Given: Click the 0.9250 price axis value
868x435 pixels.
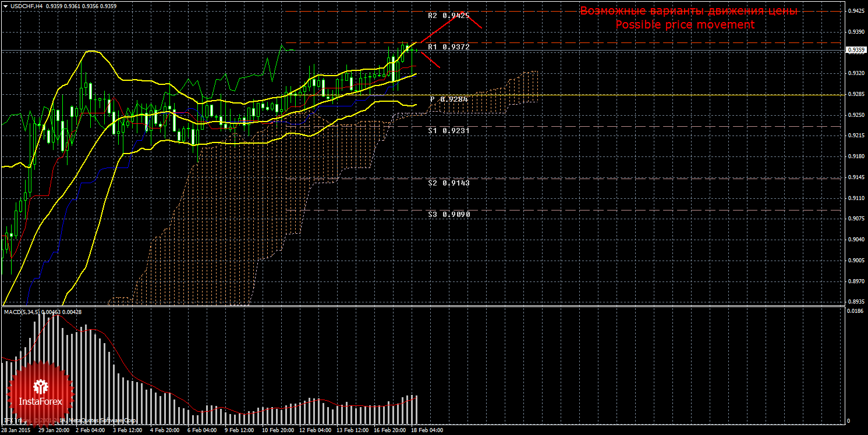Looking at the screenshot, I should [856, 115].
